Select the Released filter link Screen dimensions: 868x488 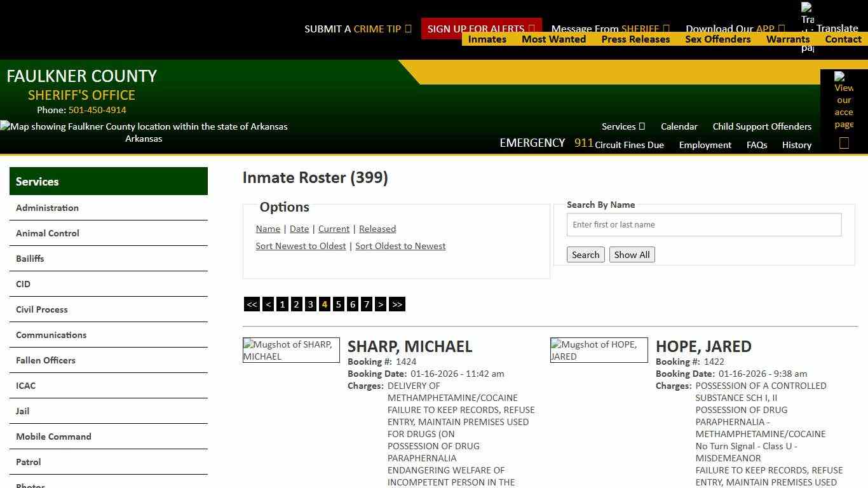(x=377, y=229)
